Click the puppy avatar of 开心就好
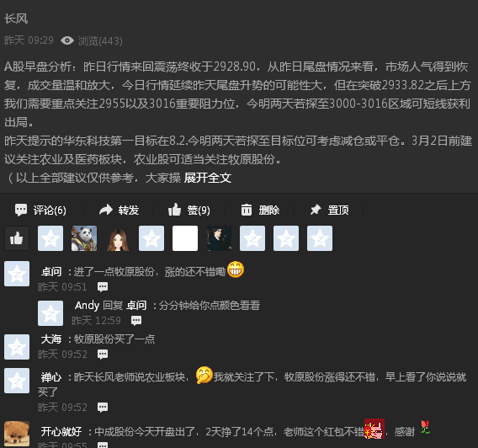The image size is (478, 448). point(17,434)
